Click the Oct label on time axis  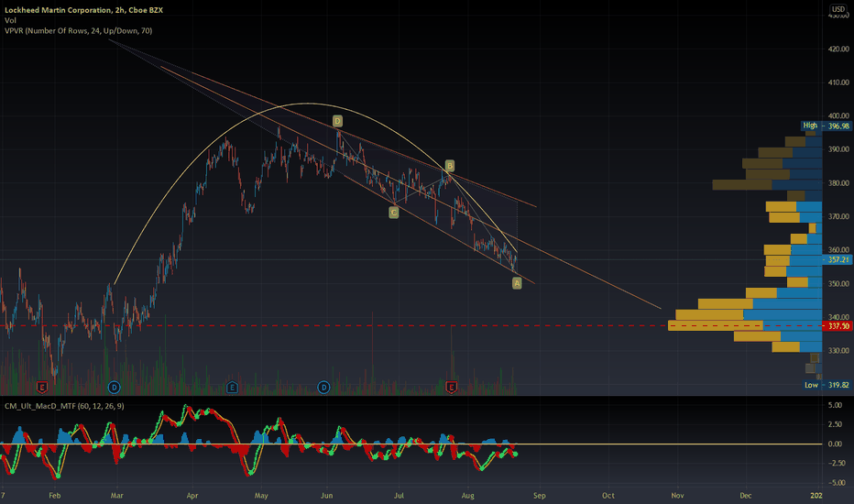point(608,495)
